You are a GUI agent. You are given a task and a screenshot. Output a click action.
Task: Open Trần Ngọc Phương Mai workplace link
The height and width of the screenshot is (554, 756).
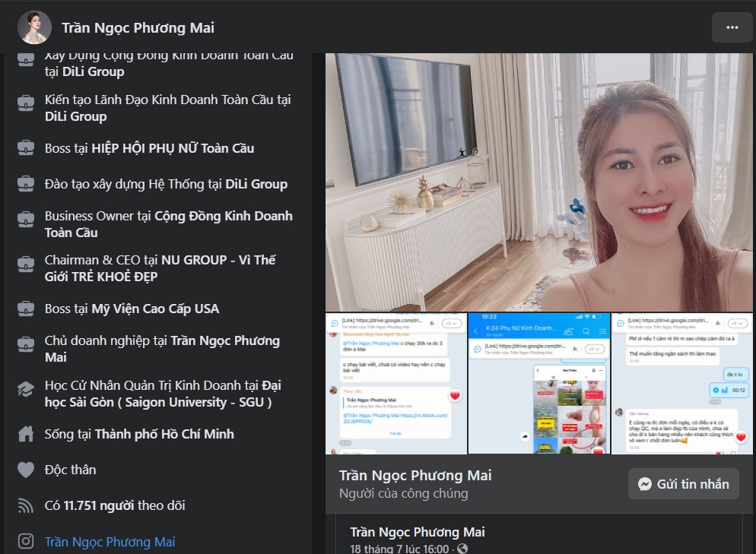click(162, 349)
